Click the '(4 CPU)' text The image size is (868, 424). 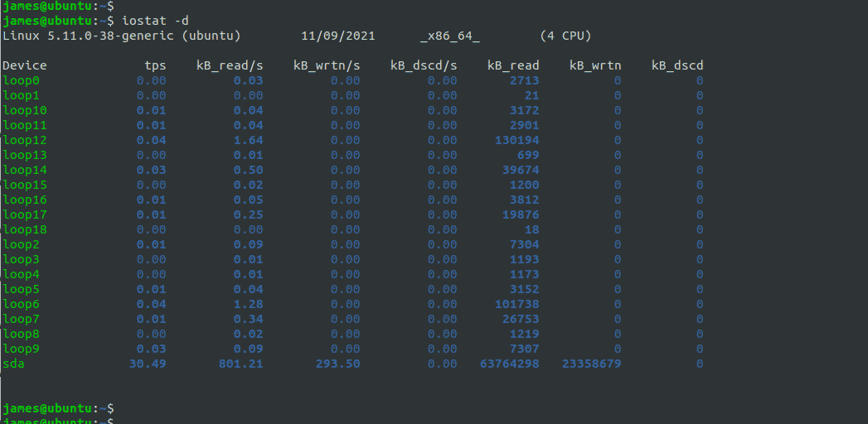[565, 36]
